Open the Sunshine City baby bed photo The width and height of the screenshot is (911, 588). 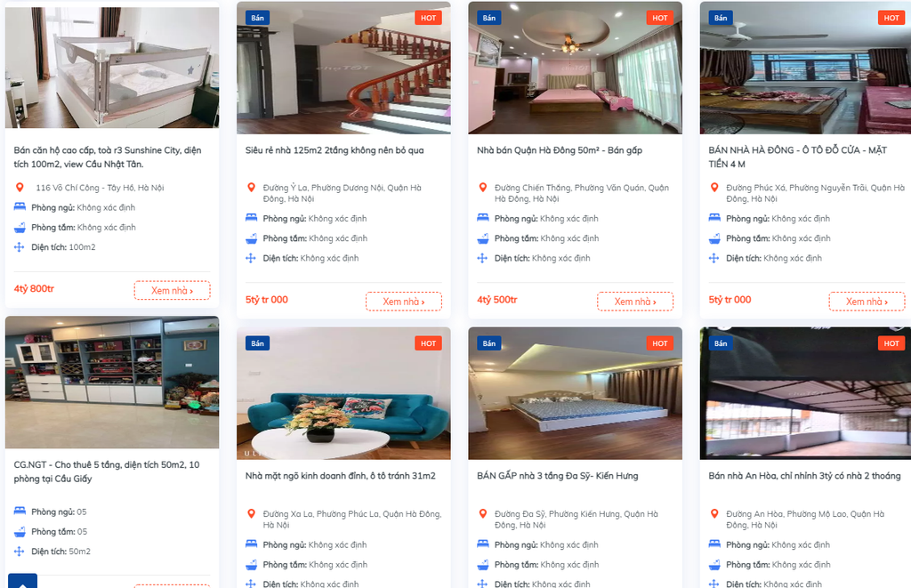point(112,68)
